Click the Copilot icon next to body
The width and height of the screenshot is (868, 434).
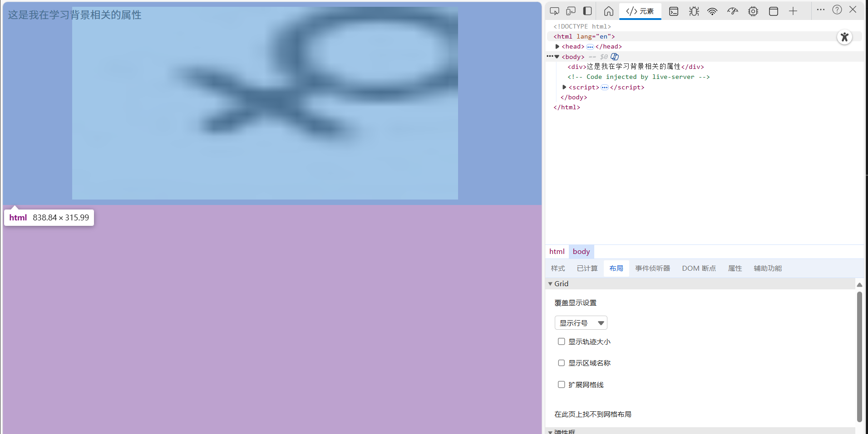615,57
